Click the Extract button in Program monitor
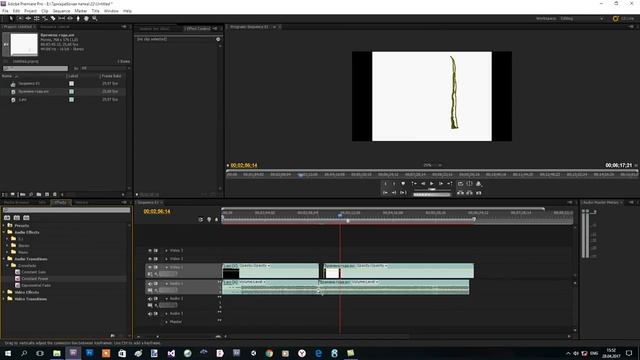Image resolution: width=640 pixels, height=360 pixels. [469, 193]
